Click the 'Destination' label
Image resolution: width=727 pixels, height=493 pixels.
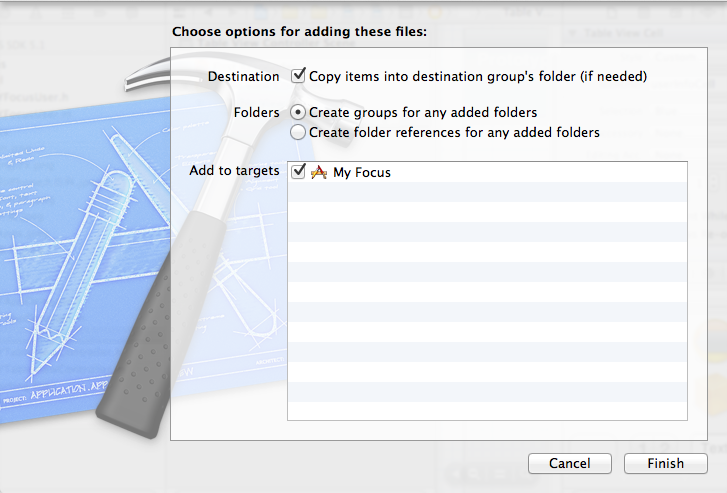[243, 77]
